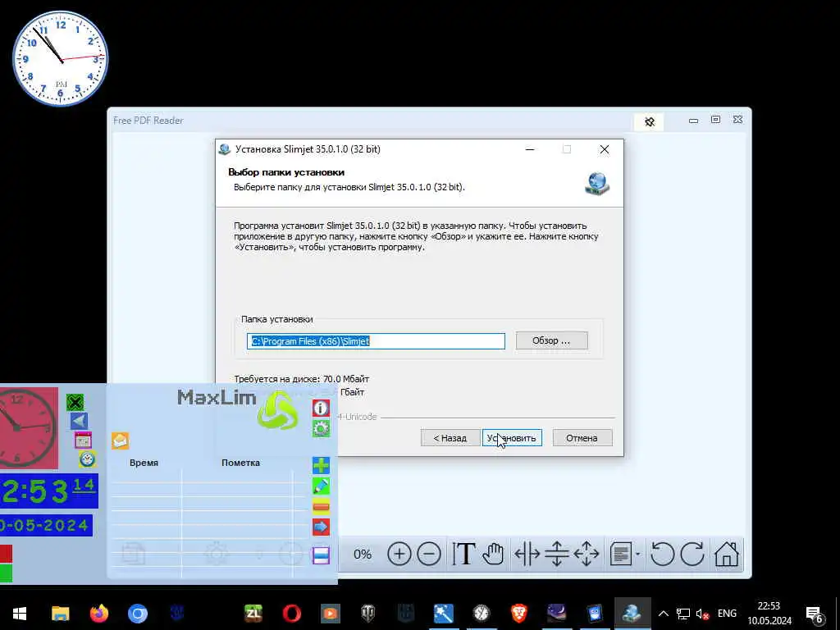The image size is (840, 630).
Task: Click the network tray icon
Action: (683, 614)
